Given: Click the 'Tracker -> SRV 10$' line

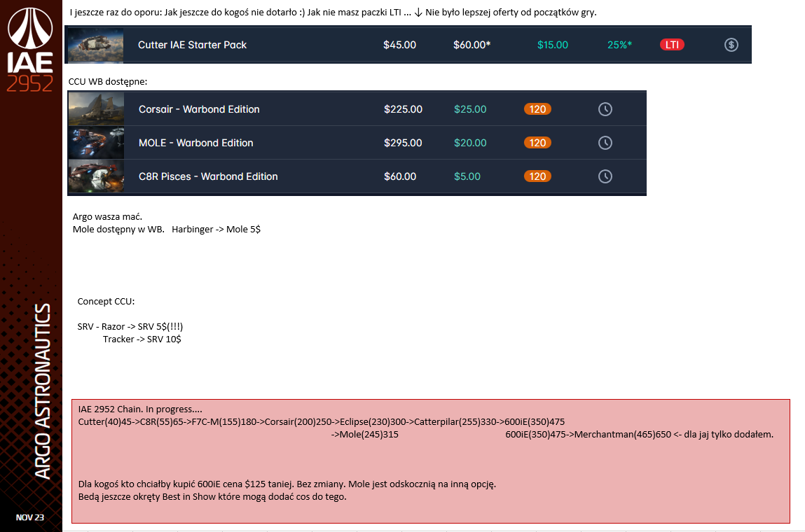Looking at the screenshot, I should click(142, 339).
